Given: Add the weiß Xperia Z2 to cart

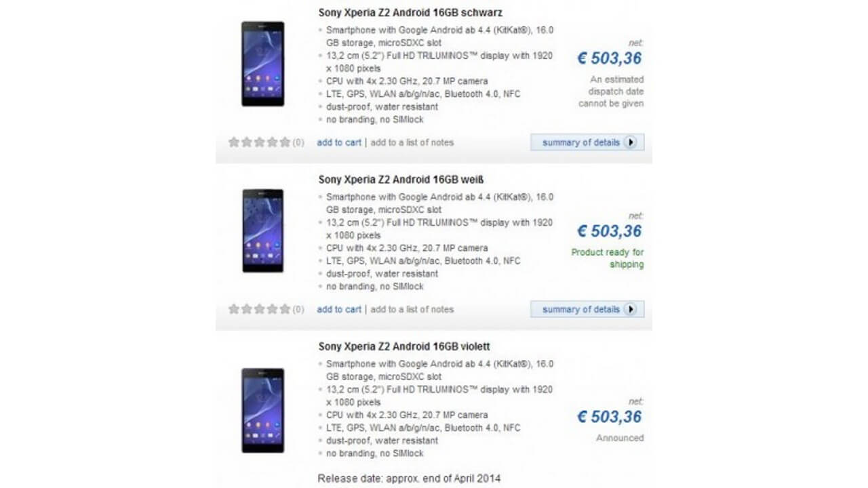Looking at the screenshot, I should pos(338,309).
